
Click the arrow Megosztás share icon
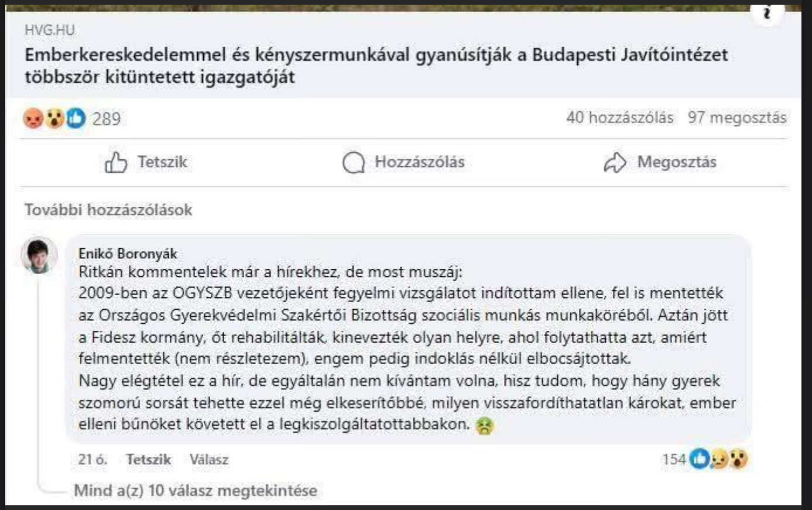[615, 163]
